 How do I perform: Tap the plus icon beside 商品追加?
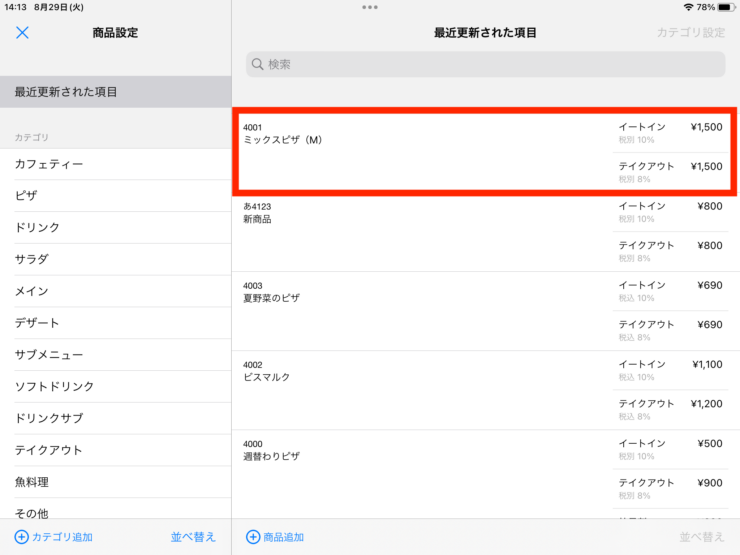tap(253, 537)
